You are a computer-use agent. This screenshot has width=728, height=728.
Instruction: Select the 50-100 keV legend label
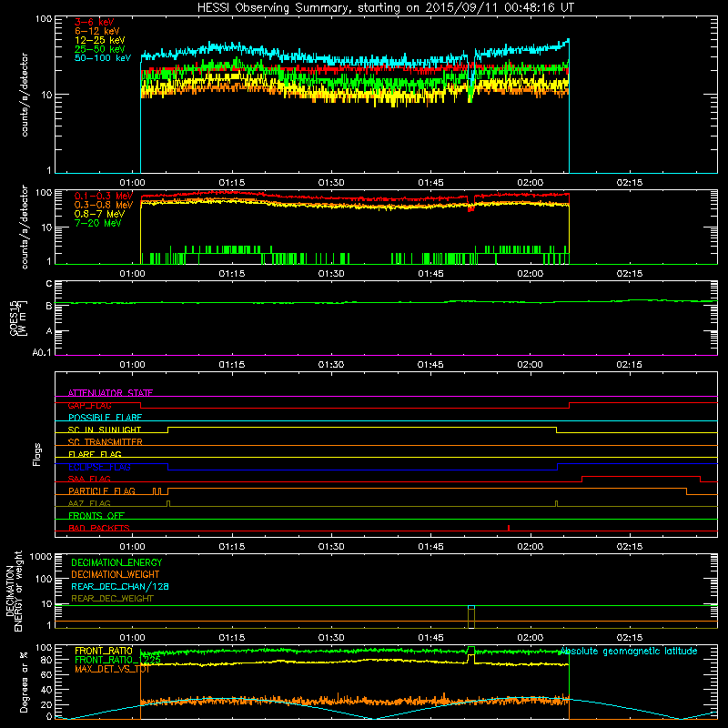click(x=103, y=58)
